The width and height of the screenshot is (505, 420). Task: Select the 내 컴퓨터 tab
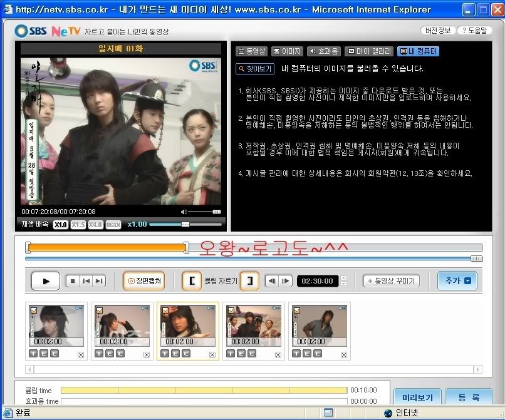coord(418,51)
